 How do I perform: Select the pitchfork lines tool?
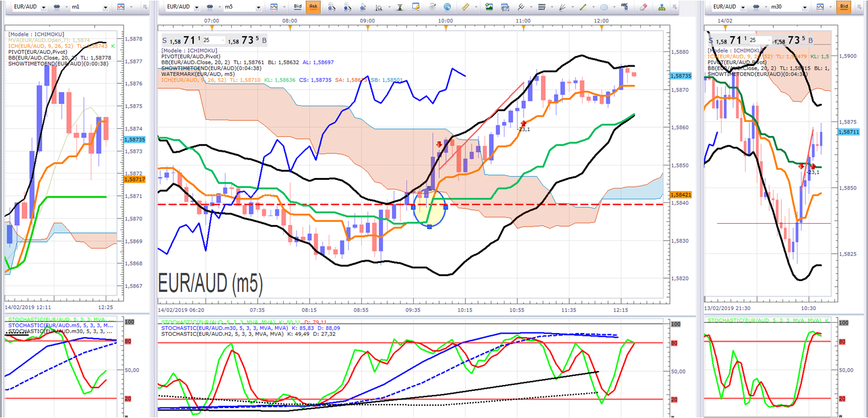click(x=521, y=7)
